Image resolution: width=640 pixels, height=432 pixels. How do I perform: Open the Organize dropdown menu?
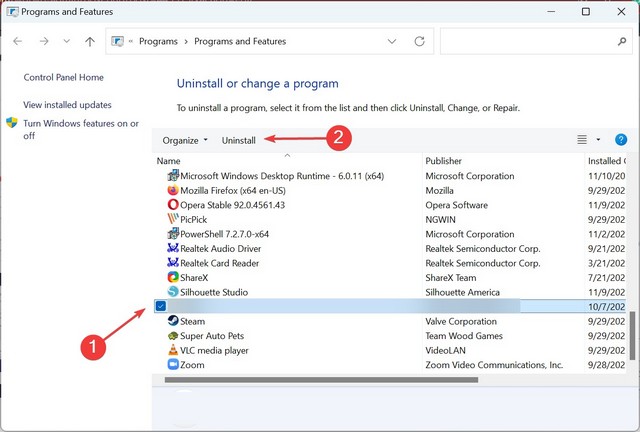[185, 141]
